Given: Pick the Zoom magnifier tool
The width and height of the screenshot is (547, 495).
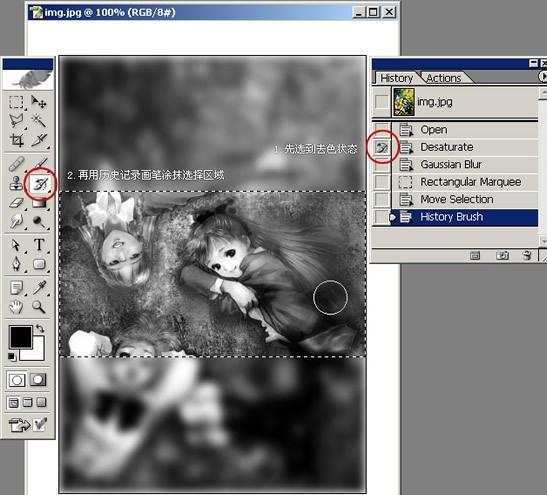Looking at the screenshot, I should coord(39,307).
